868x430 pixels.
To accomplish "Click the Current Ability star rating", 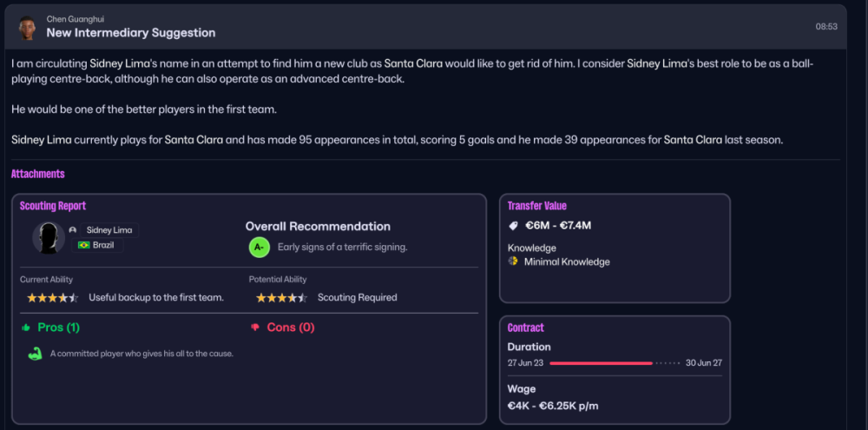I will (x=52, y=297).
